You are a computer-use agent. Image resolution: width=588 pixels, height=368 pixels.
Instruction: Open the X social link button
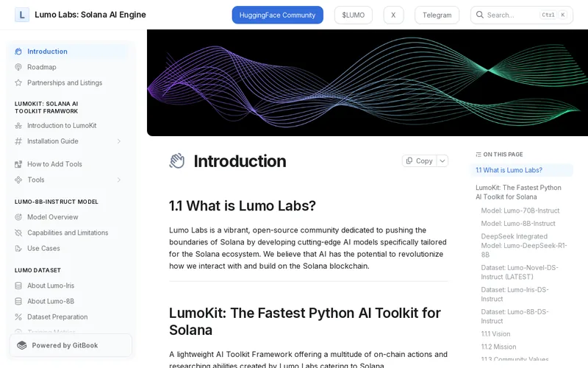click(393, 15)
